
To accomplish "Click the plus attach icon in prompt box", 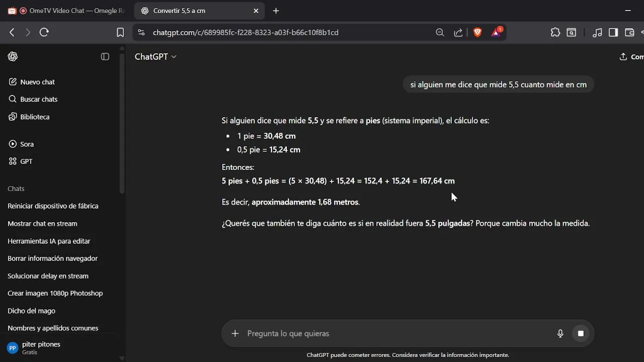I will pyautogui.click(x=235, y=333).
